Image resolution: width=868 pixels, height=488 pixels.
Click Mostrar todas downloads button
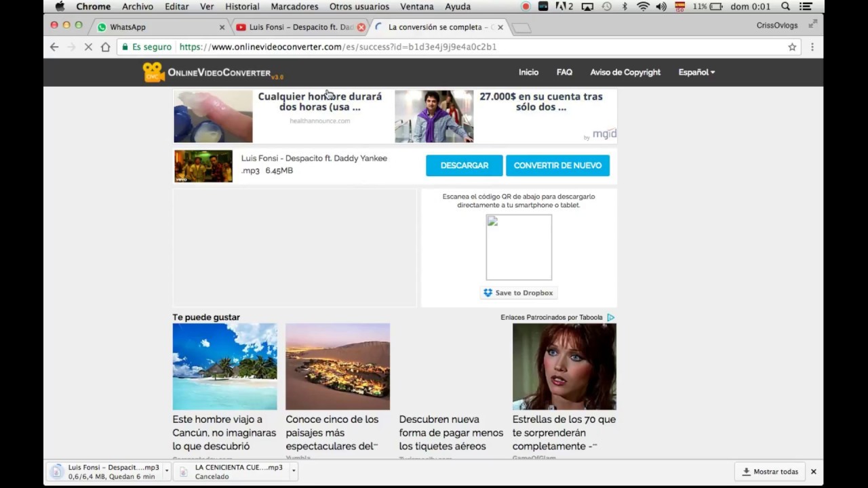[x=770, y=472]
